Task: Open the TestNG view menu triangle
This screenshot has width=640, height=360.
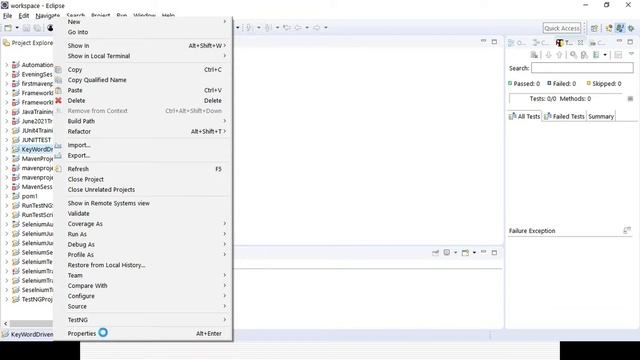Action: pos(631,54)
